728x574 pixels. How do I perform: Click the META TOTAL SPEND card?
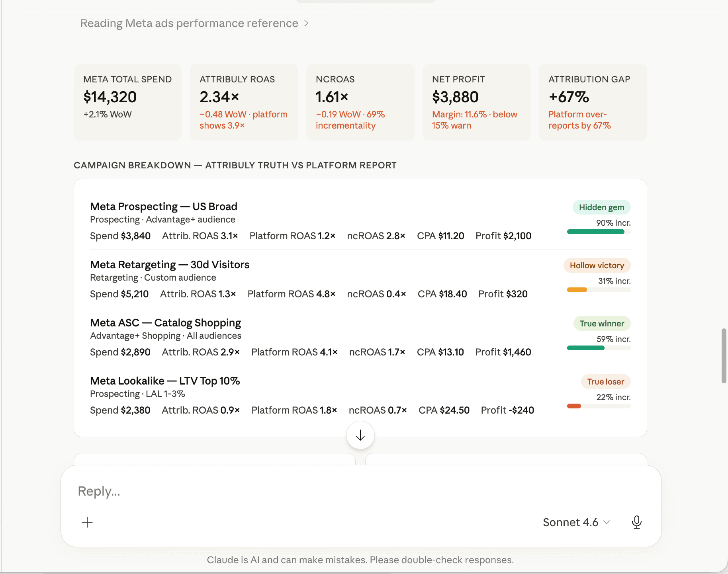(127, 102)
